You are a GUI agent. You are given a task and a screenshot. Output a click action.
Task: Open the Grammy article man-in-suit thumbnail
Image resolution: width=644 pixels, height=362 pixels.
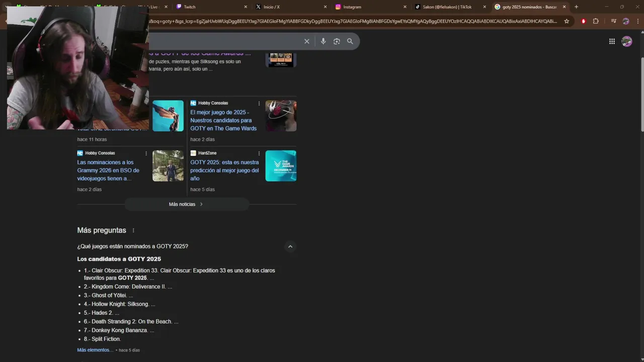coord(168,165)
